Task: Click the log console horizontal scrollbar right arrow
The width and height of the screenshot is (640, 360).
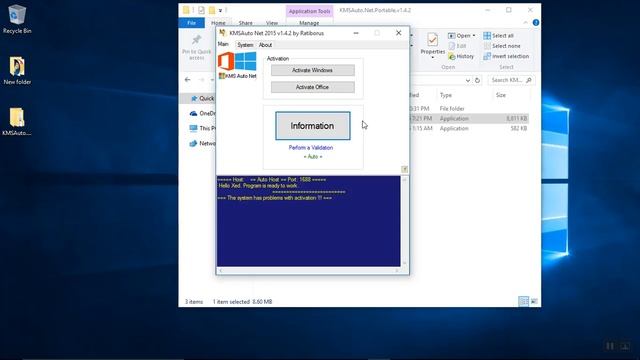Action: tap(396, 271)
